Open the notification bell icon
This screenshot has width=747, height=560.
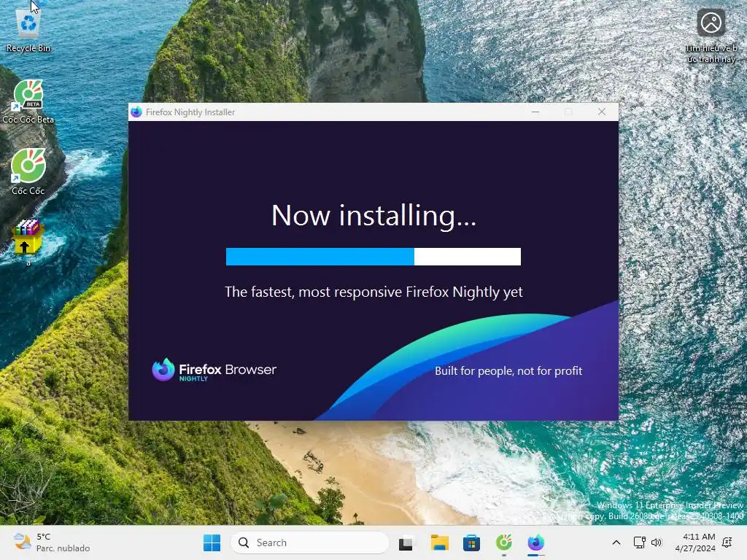[727, 542]
